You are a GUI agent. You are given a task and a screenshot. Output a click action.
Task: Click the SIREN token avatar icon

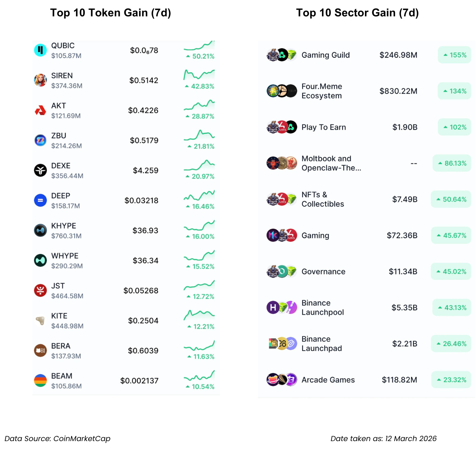40,80
